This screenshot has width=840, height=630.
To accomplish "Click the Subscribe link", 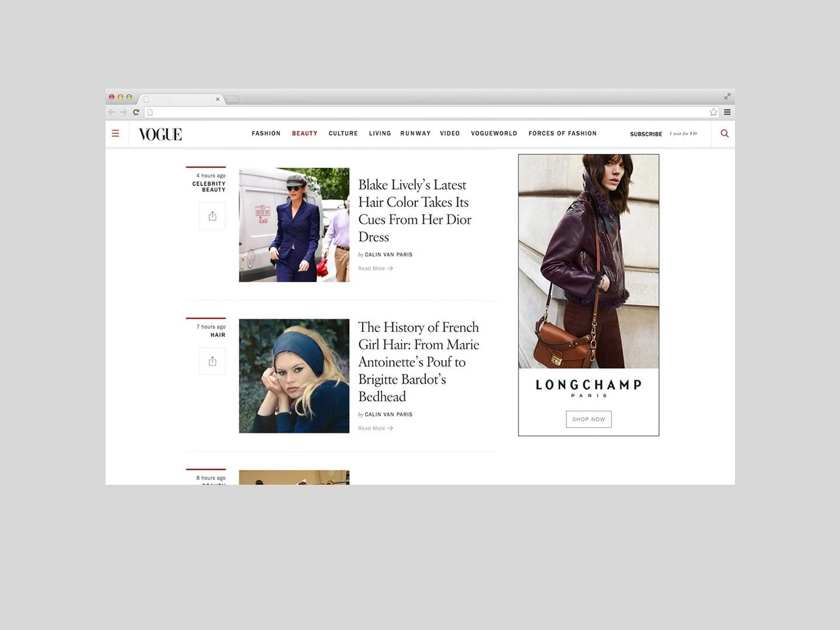I will point(646,134).
